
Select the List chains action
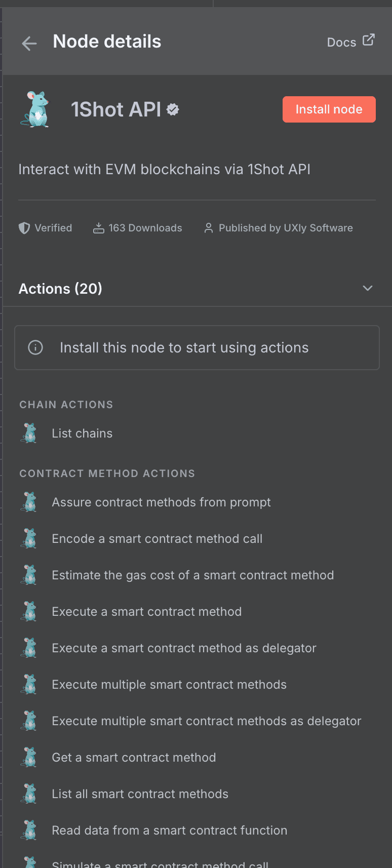(x=82, y=433)
